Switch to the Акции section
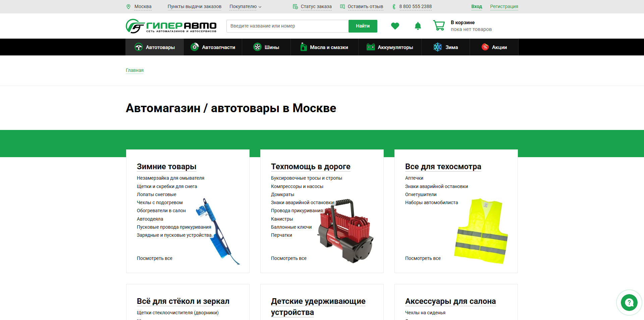Screen dimensions: 644x320 (x=494, y=47)
